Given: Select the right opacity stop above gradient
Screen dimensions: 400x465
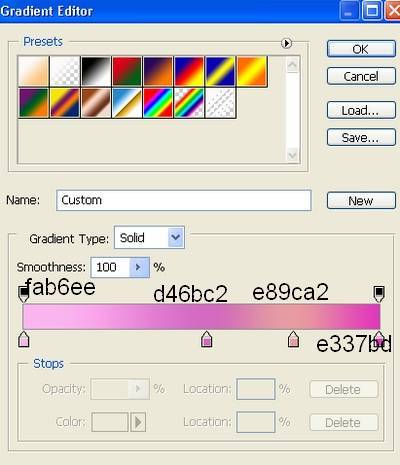Looking at the screenshot, I should click(379, 294).
